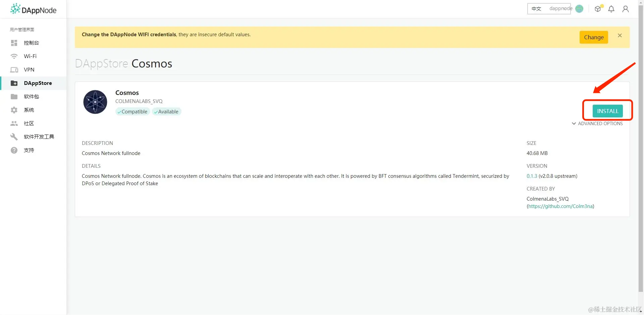
Task: Click the dappnode name in top bar
Action: pos(561,8)
